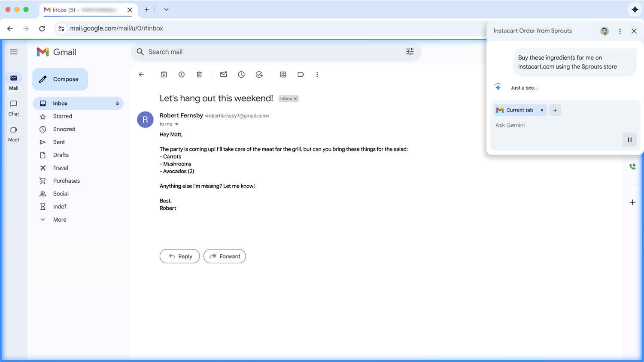Screen dimensions: 644x362
Task: Go back to inbox list arrow
Action: coord(141,75)
